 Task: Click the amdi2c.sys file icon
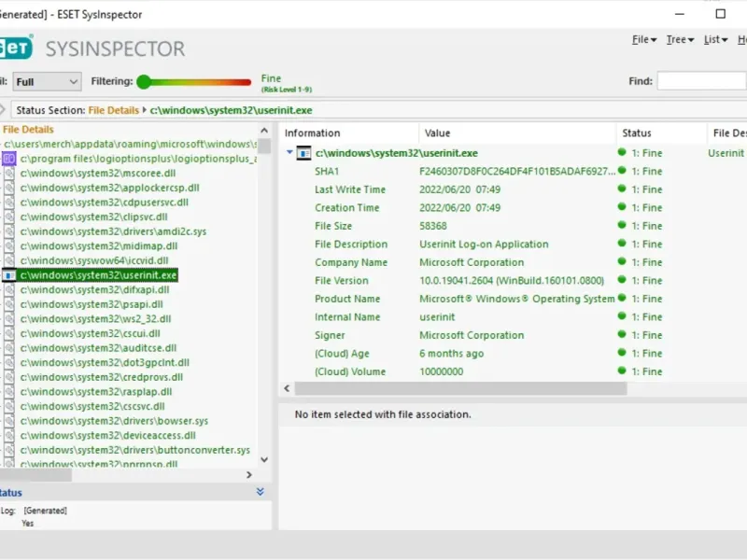point(9,231)
